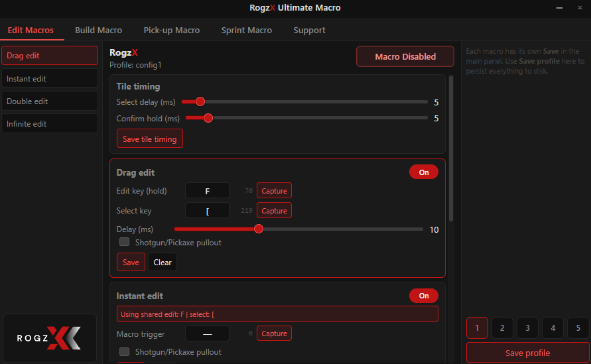Click the 'Using shared edit: F | select: [' banner

pyautogui.click(x=277, y=314)
